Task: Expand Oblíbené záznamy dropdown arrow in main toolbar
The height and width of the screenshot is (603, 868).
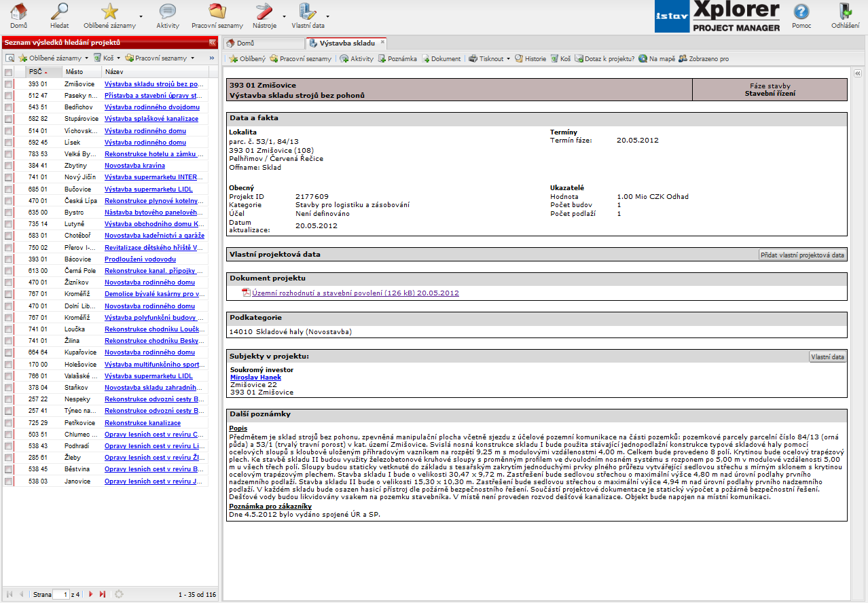Action: pyautogui.click(x=141, y=16)
